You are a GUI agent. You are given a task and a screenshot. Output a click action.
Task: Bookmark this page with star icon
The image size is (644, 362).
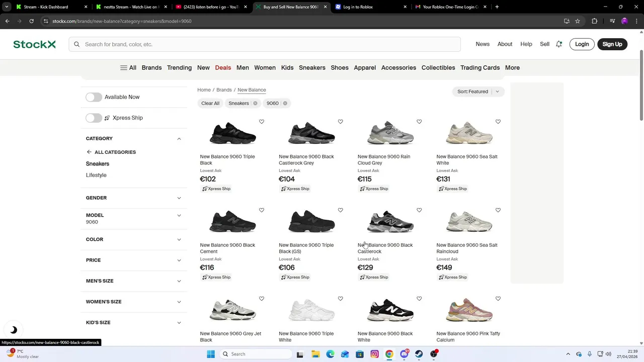tap(578, 21)
